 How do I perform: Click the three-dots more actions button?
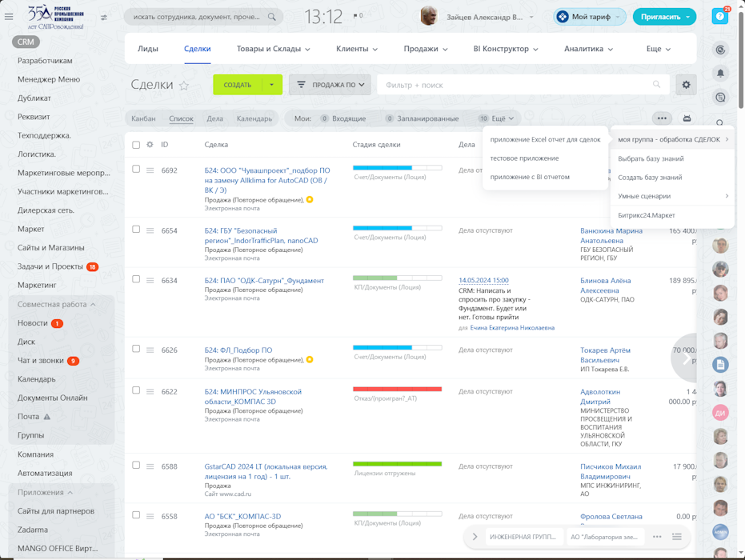click(662, 118)
